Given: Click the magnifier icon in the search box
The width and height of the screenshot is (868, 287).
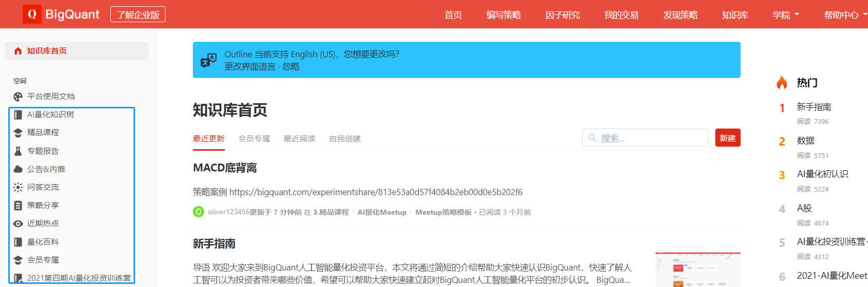Looking at the screenshot, I should point(592,138).
